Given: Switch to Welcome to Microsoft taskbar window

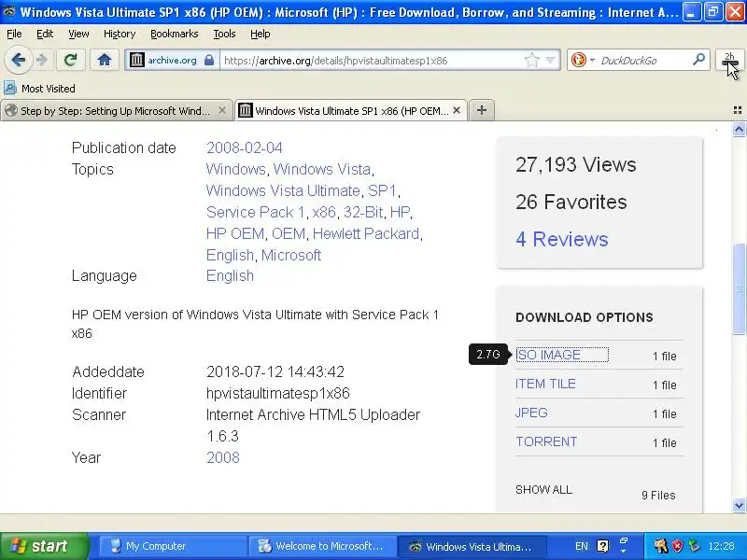Looking at the screenshot, I should (x=322, y=546).
